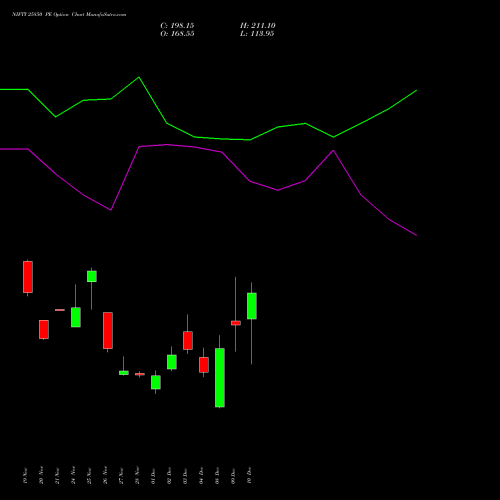
Task: Select the red candlestick above 19 Nov
Action: click(x=28, y=277)
